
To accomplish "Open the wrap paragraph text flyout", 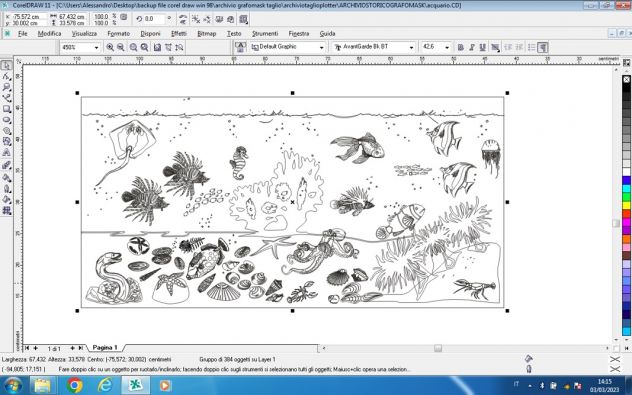I will coord(243,19).
